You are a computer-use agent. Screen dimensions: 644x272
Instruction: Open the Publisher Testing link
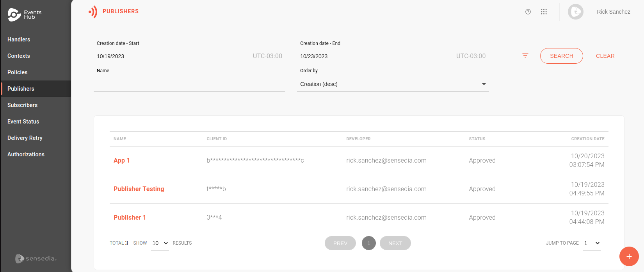click(139, 189)
